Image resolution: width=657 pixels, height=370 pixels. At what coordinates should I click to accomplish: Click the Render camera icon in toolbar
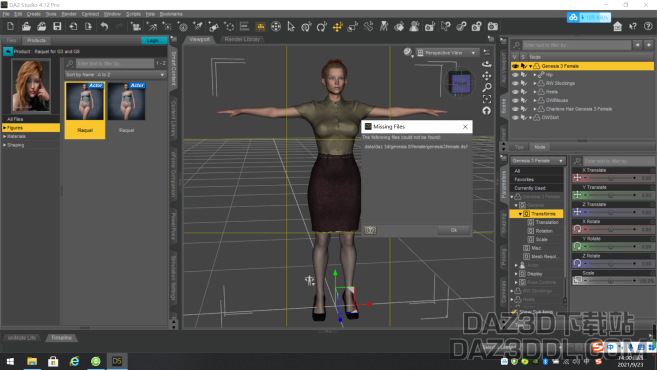(x=493, y=27)
